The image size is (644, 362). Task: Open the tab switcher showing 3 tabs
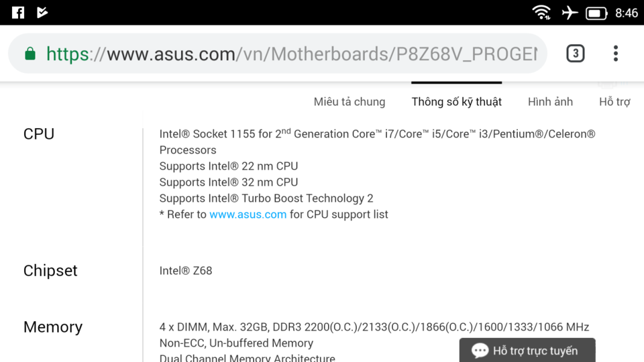575,54
